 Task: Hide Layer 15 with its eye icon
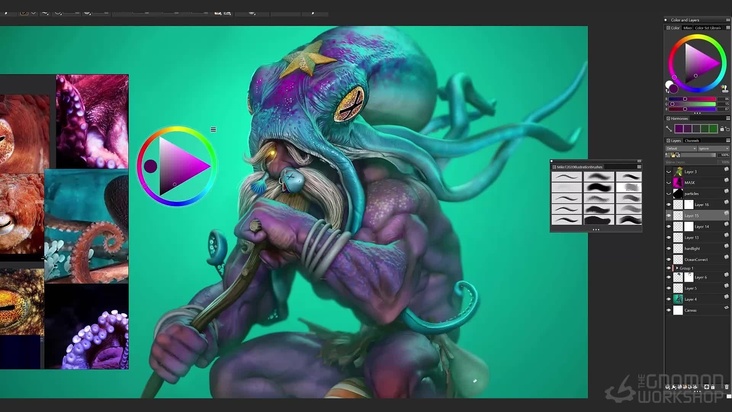(x=669, y=216)
